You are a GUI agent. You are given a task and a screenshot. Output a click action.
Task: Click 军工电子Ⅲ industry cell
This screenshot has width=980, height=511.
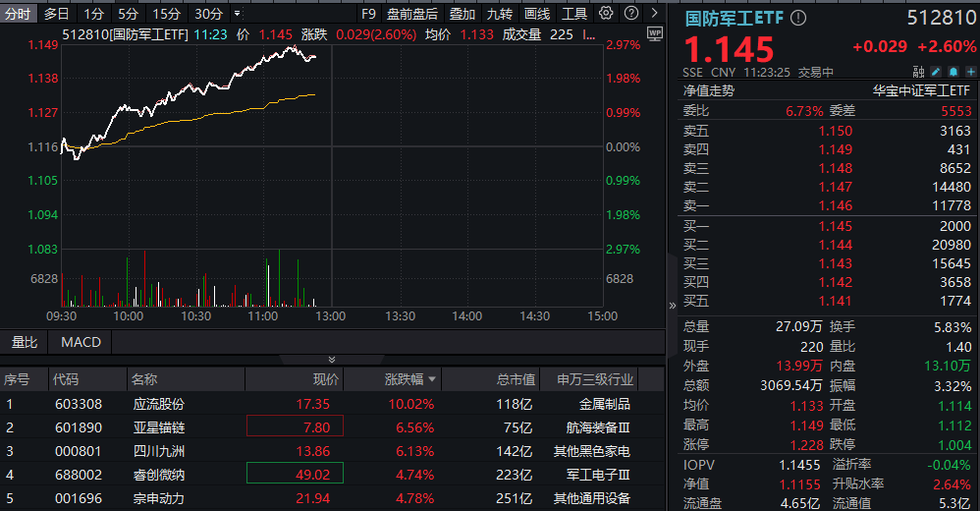[x=597, y=475]
